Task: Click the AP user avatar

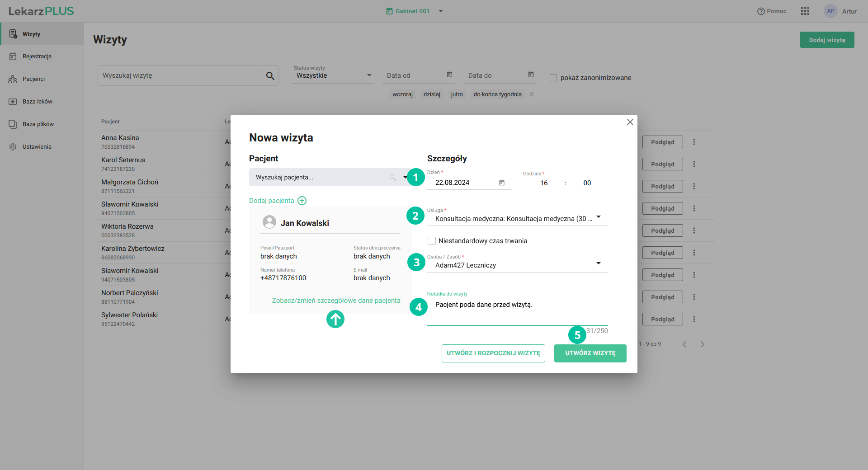Action: pos(830,11)
